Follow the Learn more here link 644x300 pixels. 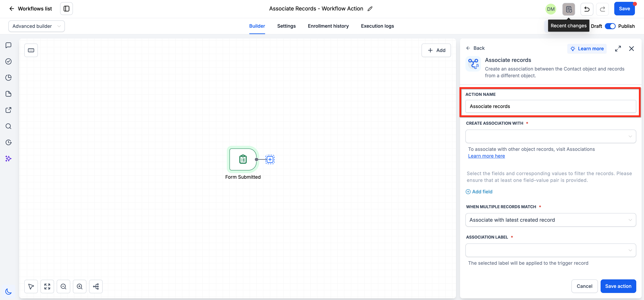487,156
